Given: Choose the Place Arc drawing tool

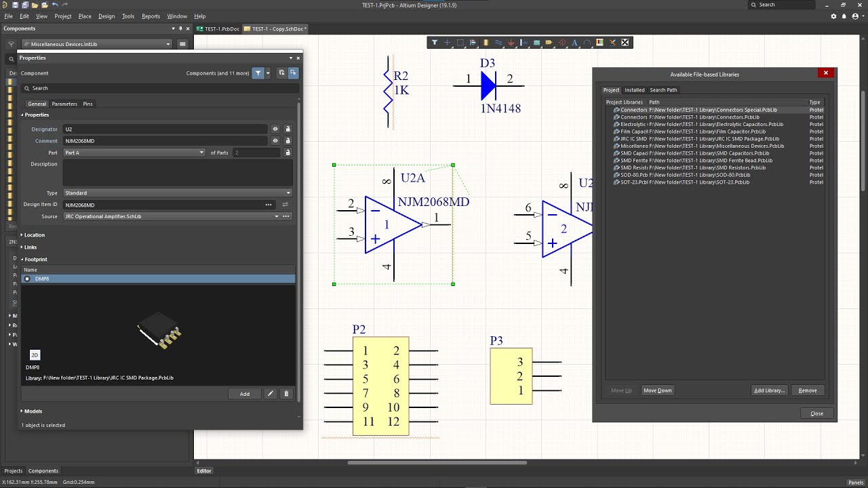Looking at the screenshot, I should coord(587,42).
